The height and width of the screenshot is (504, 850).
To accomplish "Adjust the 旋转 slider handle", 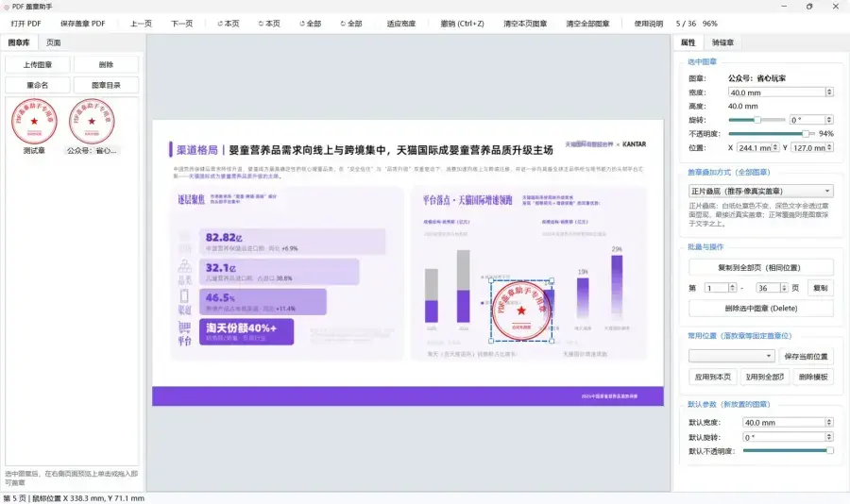I will [x=757, y=120].
